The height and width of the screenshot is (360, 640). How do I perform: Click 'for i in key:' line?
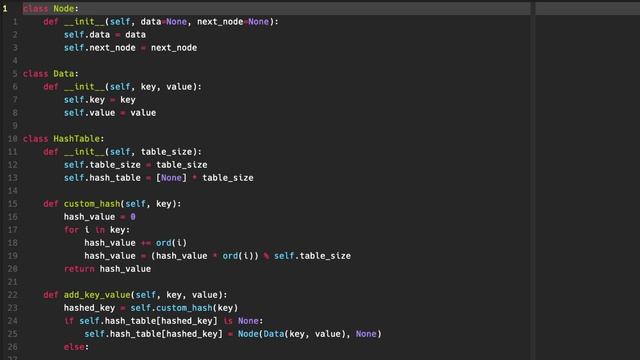tap(97, 230)
